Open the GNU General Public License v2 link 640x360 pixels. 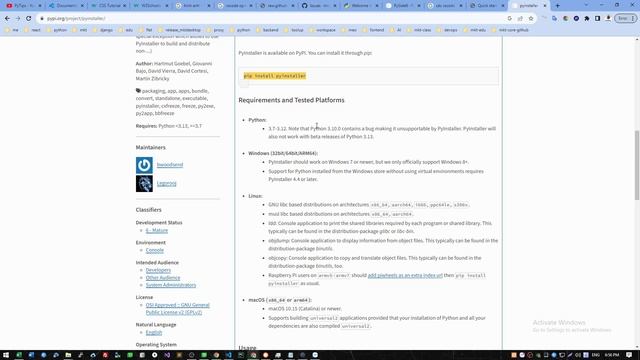coord(178,309)
